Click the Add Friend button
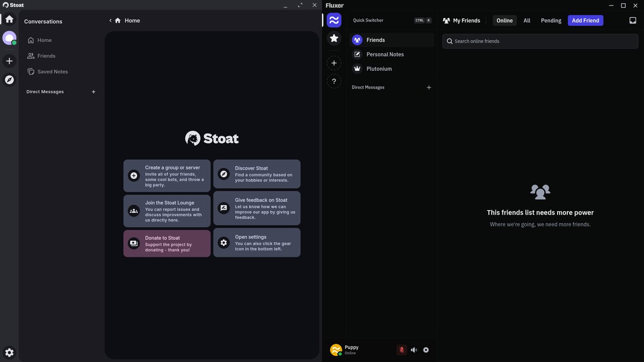644x362 pixels. [586, 20]
